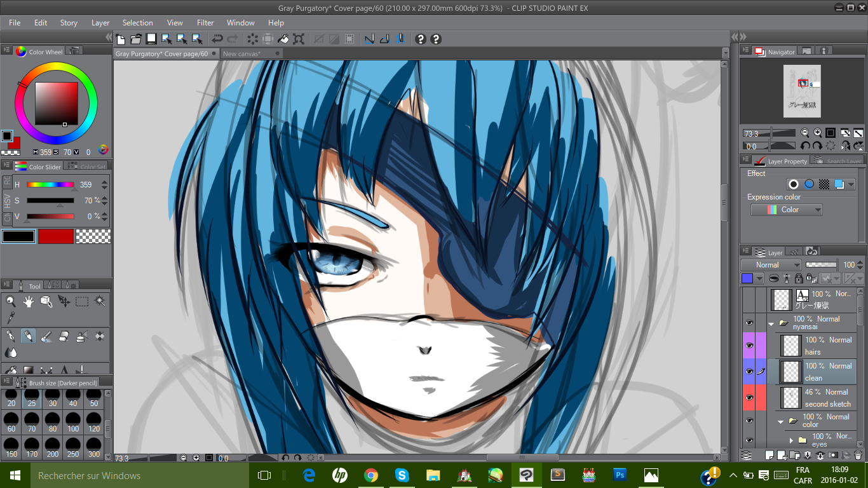Viewport: 868px width, 488px height.
Task: Hide the eyes folder
Action: (x=749, y=440)
